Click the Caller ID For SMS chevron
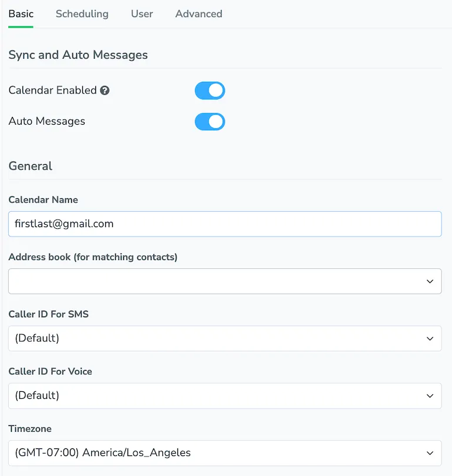The width and height of the screenshot is (452, 476). 430,338
